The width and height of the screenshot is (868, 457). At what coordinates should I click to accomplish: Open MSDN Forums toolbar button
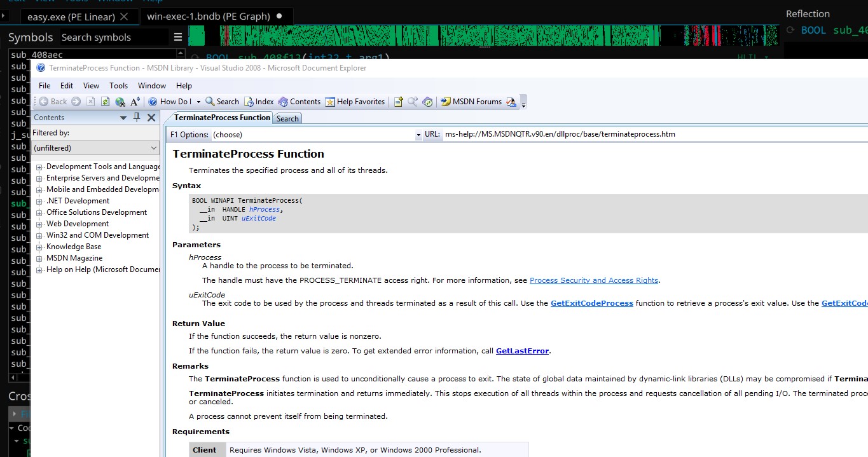471,102
